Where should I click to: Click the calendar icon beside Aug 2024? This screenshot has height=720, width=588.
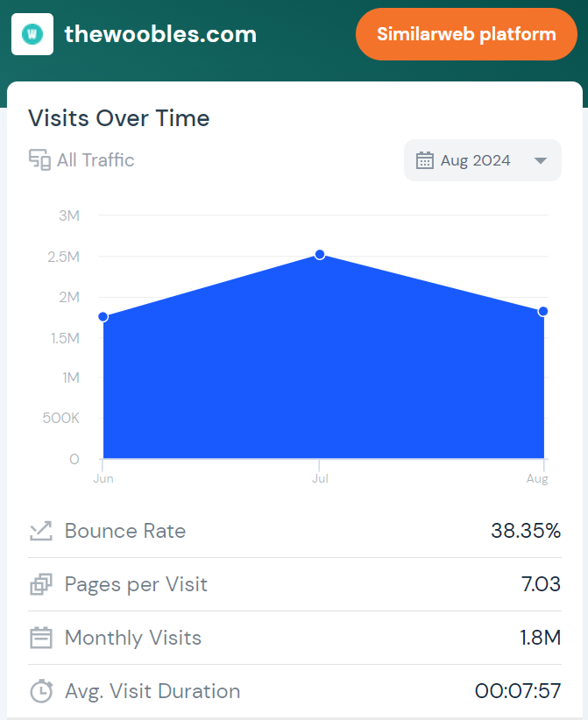[x=424, y=160]
